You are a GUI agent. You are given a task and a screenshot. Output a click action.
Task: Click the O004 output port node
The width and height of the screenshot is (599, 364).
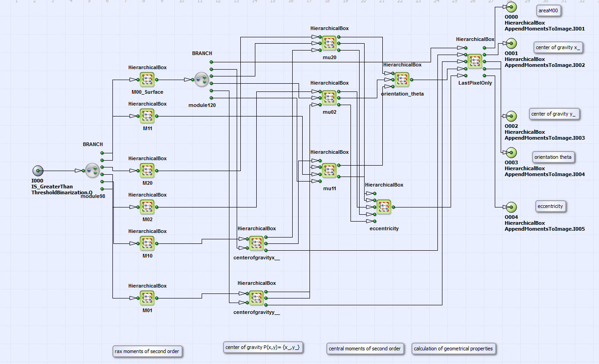point(511,207)
